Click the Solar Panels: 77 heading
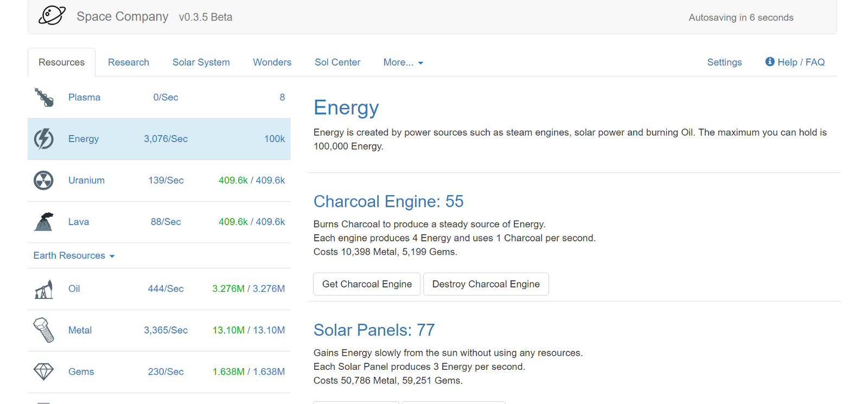 [374, 330]
